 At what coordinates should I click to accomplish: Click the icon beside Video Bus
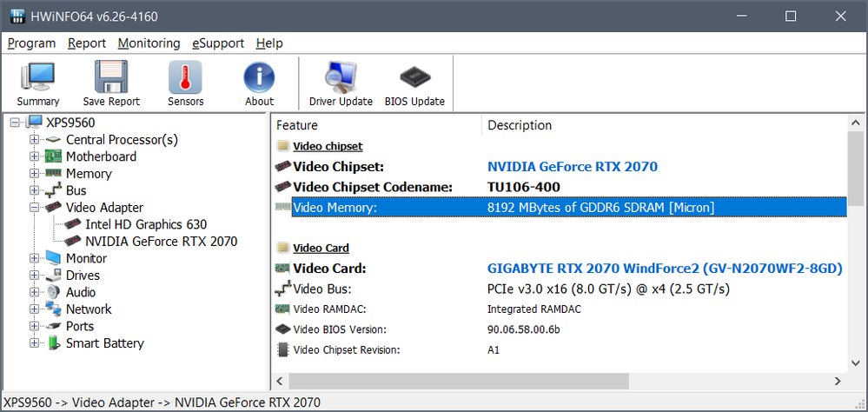[x=283, y=289]
